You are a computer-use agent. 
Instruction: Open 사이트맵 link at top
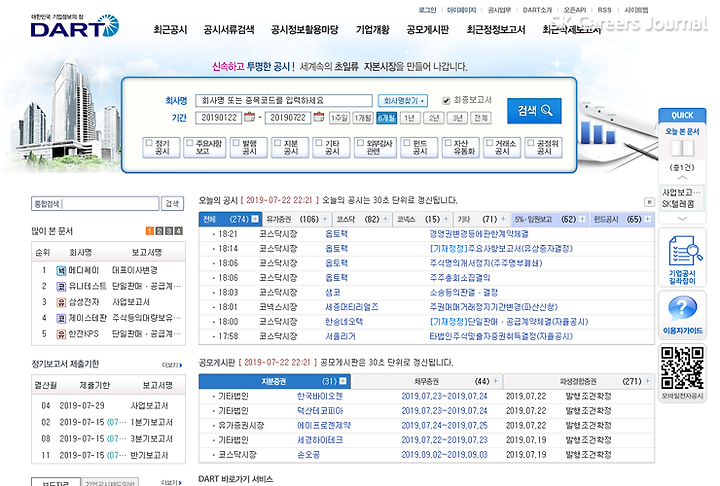tap(636, 10)
